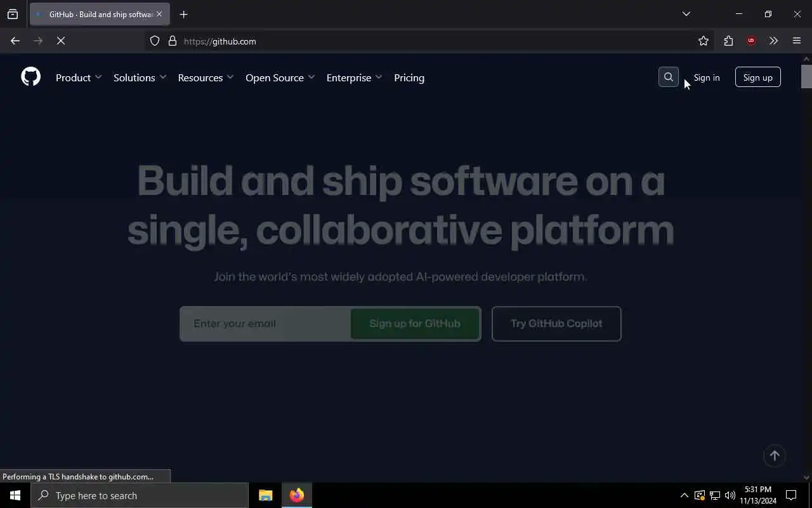The image size is (812, 508).
Task: Click scrollbar down arrow
Action: (806, 478)
